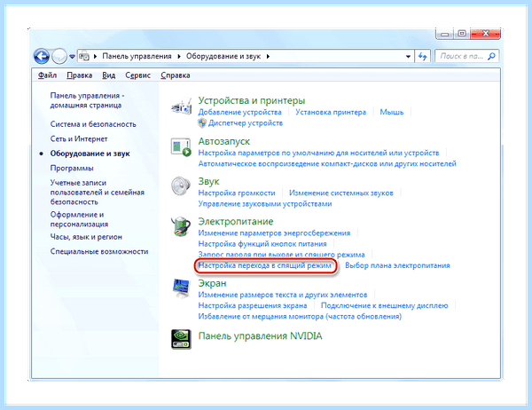Maximize the Control Panel window
532x410 pixels.
462,34
